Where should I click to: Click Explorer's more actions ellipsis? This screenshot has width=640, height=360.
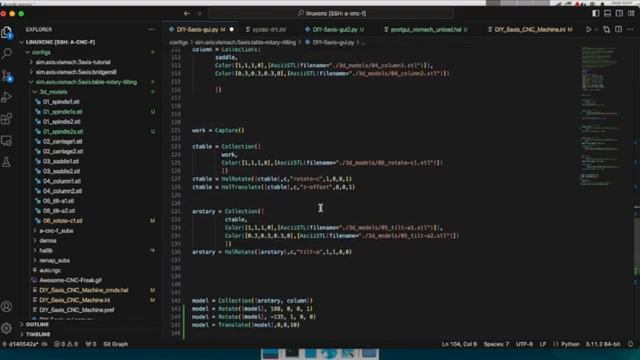(x=152, y=29)
